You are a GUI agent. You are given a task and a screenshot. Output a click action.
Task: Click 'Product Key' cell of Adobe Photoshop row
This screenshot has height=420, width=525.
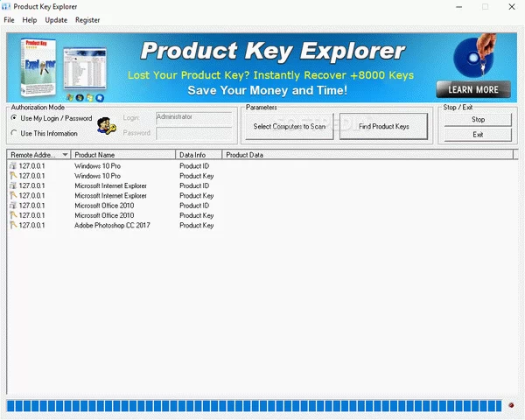tap(197, 226)
